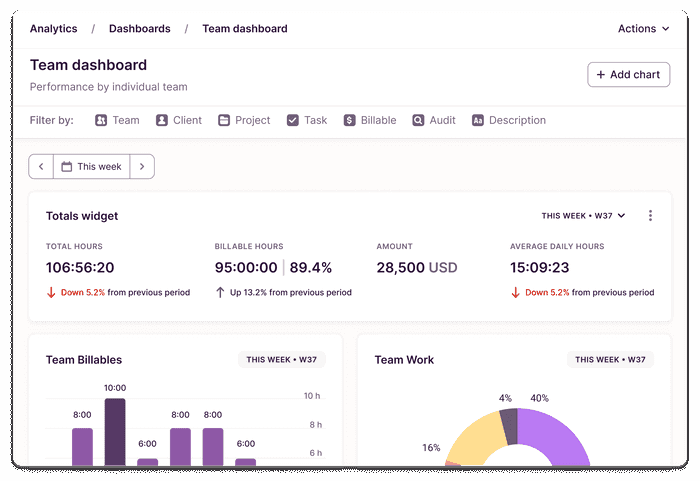This screenshot has height=481, width=700.
Task: Click total hours value 106:56:20
Action: 80,268
